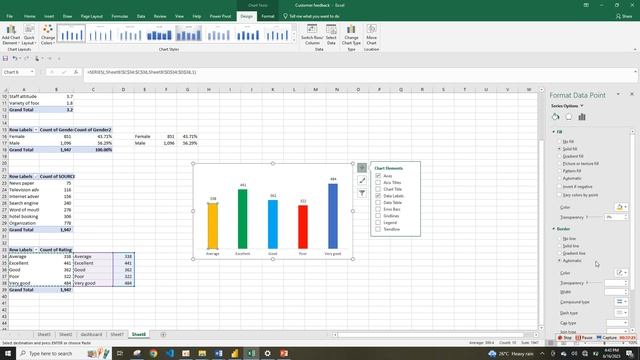Open Settings gear from the taskbar
640x360 pixels.
pyautogui.click(x=267, y=353)
